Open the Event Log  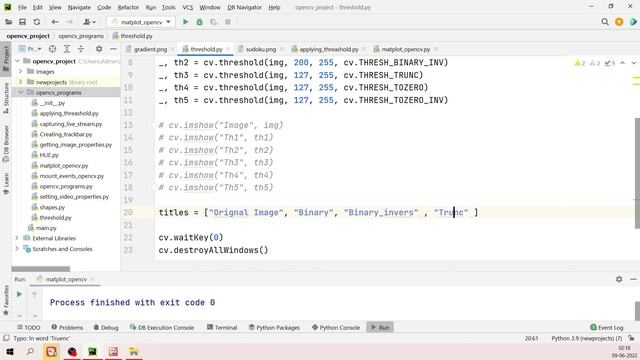(607, 327)
